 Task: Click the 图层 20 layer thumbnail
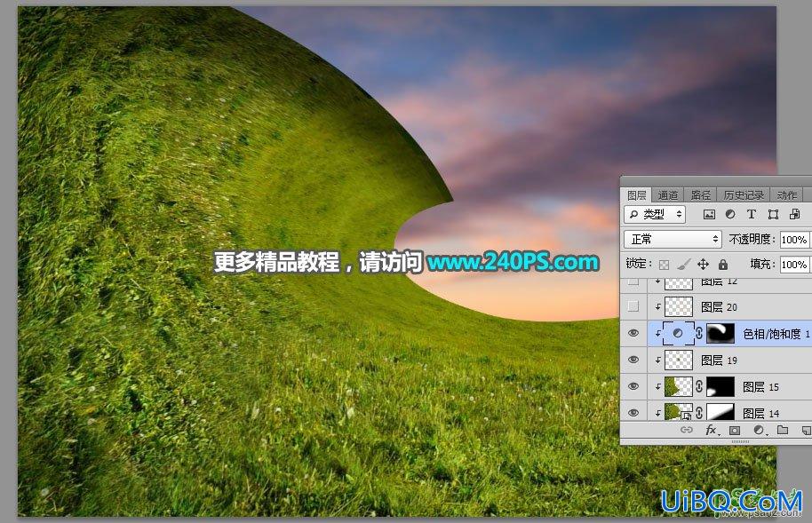679,306
